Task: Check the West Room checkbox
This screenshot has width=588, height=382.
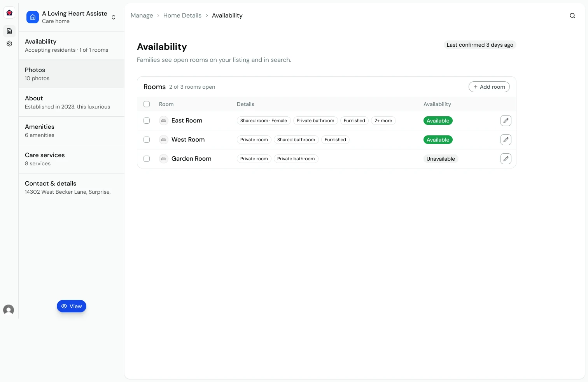Action: tap(147, 140)
